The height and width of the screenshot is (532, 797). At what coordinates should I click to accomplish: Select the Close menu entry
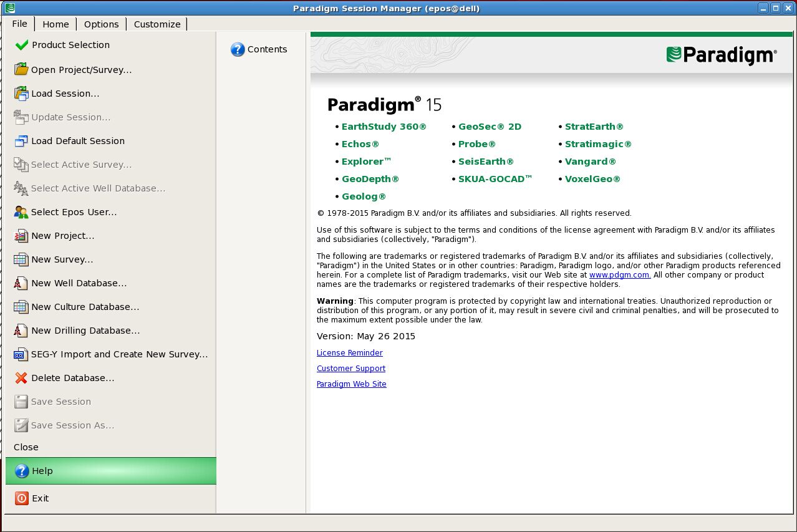pos(111,447)
